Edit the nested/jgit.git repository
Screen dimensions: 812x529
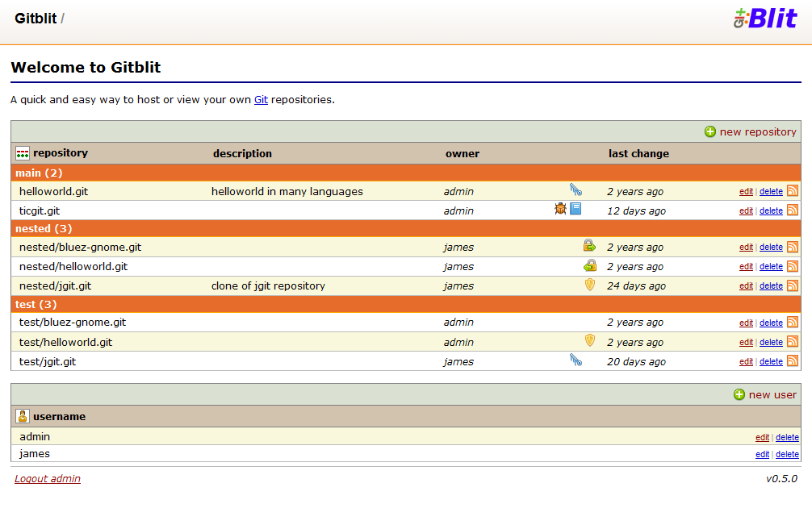pos(746,285)
